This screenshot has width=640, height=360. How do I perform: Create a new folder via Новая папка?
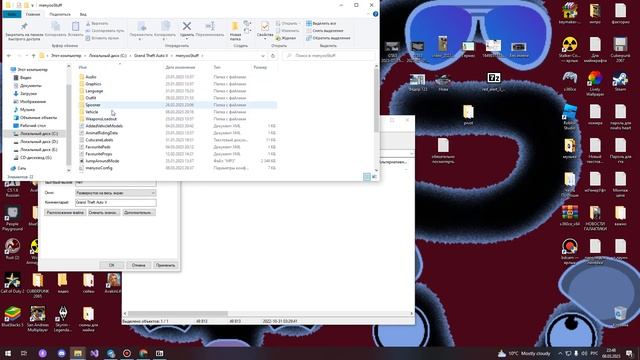(x=235, y=31)
